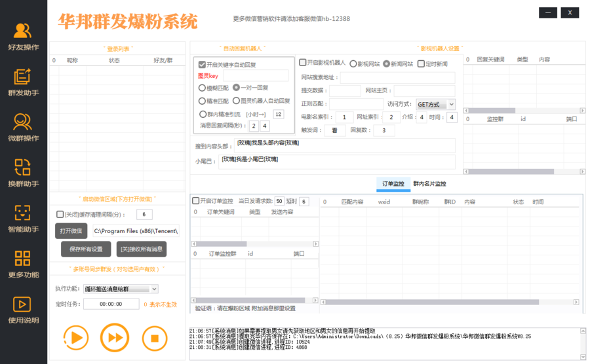
Task: Switch to the 订单监控 tab
Action: click(x=393, y=184)
